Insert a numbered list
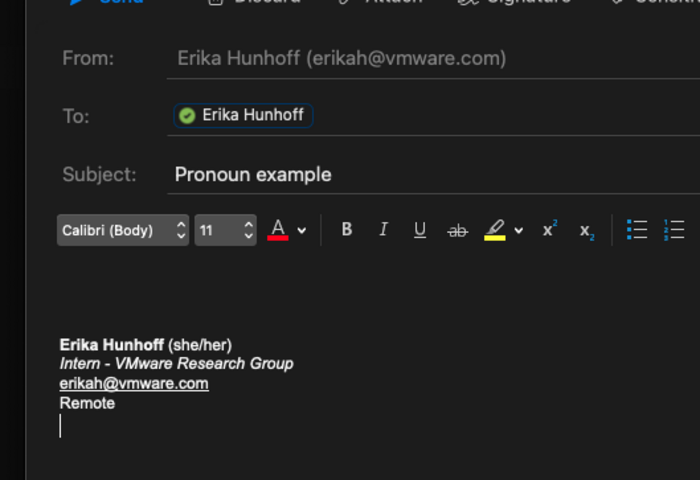This screenshot has height=480, width=700. [x=674, y=230]
